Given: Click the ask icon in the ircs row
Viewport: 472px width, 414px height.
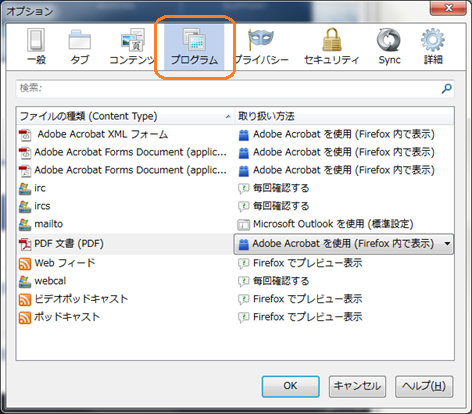Looking at the screenshot, I should [x=244, y=207].
